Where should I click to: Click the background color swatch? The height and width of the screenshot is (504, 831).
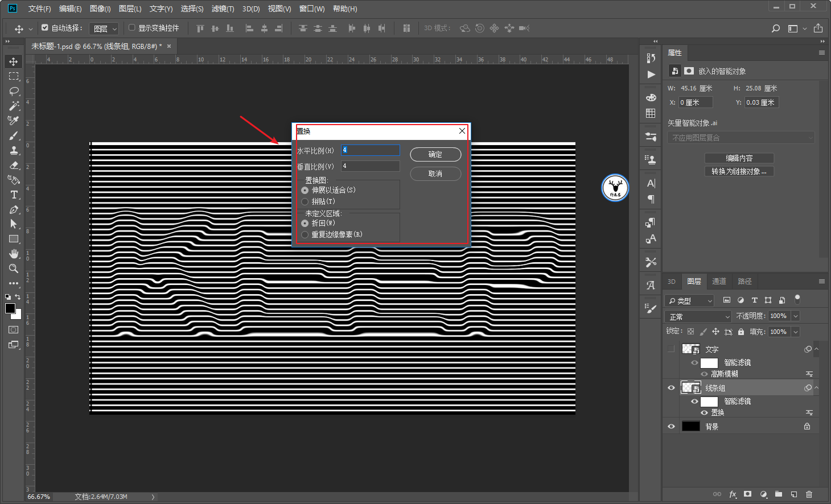click(18, 316)
